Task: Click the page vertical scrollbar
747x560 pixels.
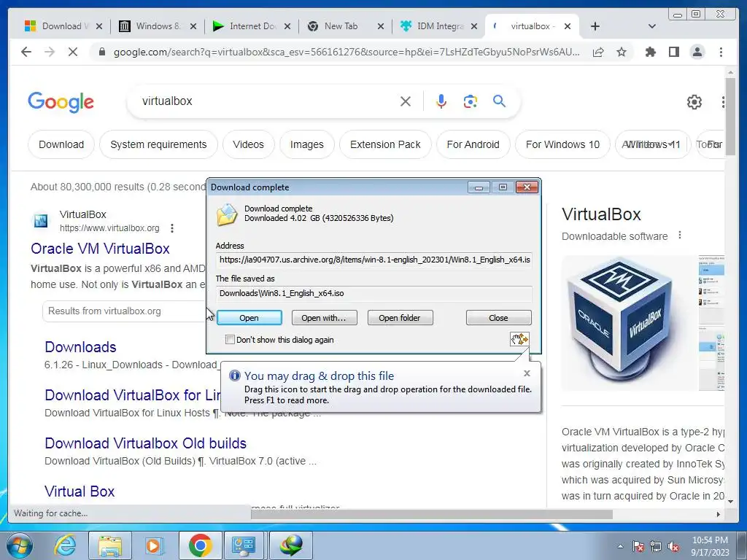Action: click(730, 117)
